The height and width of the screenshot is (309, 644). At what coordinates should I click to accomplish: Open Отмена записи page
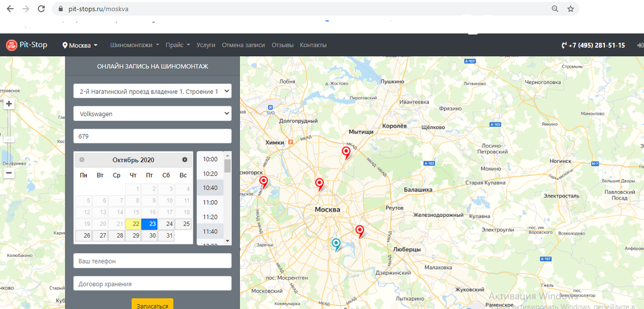tap(243, 45)
